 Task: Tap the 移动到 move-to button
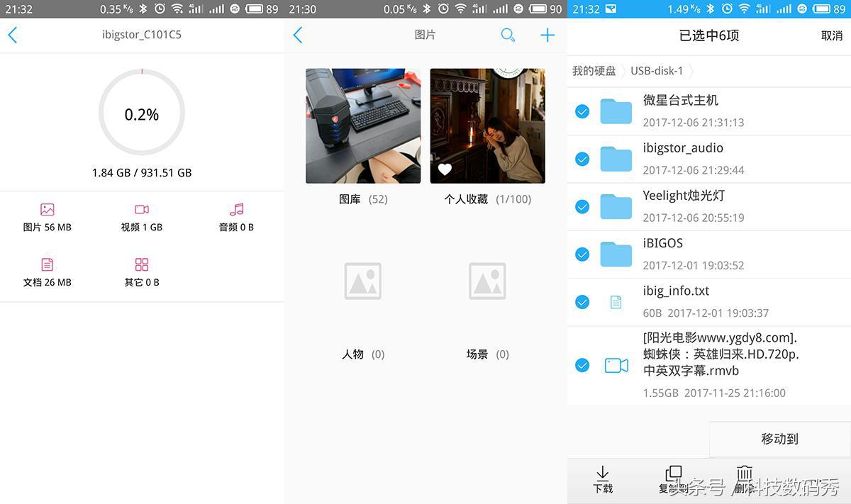[x=779, y=439]
